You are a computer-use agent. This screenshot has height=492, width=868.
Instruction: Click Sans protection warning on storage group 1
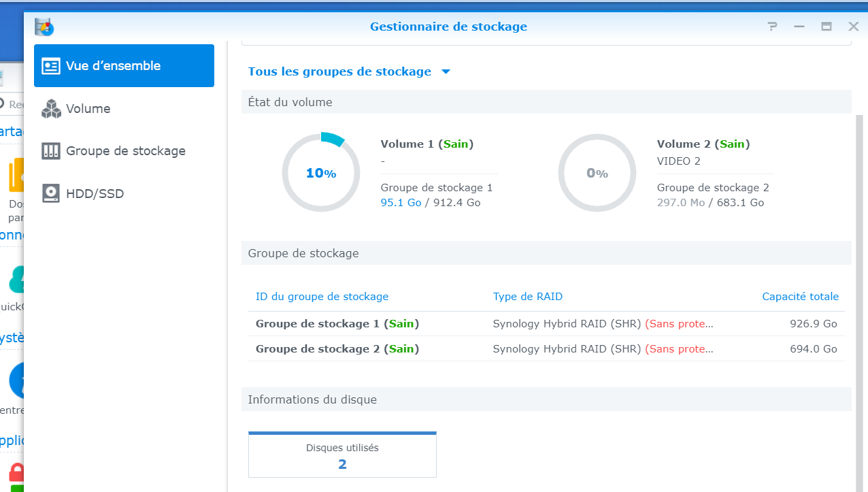pos(680,324)
